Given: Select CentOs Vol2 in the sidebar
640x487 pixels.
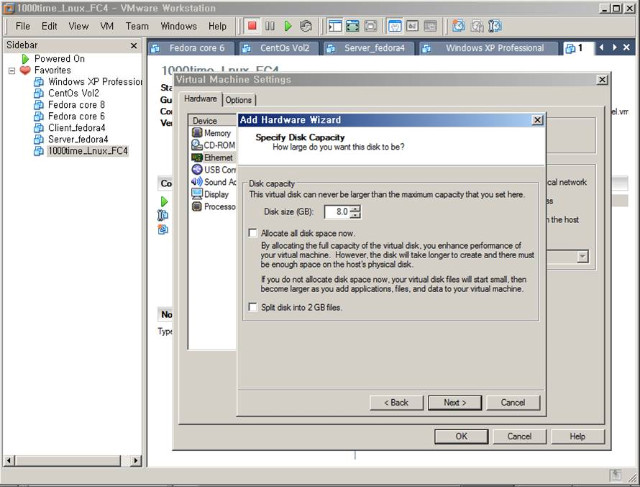Looking at the screenshot, I should [x=73, y=93].
